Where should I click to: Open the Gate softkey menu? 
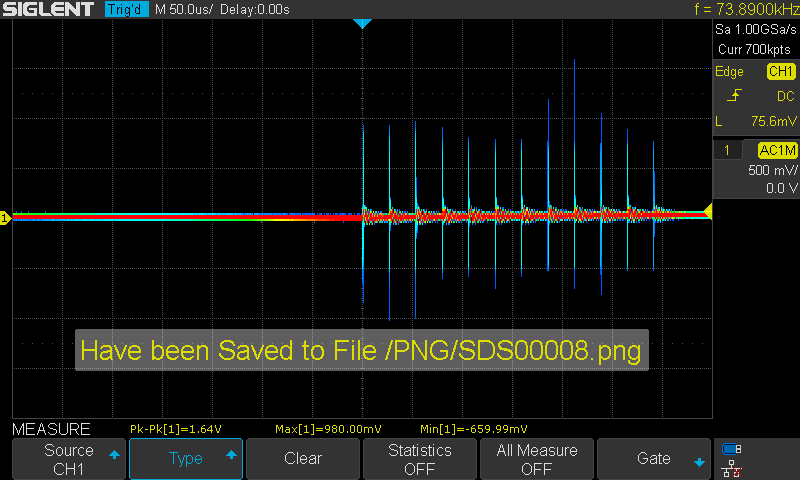(654, 459)
